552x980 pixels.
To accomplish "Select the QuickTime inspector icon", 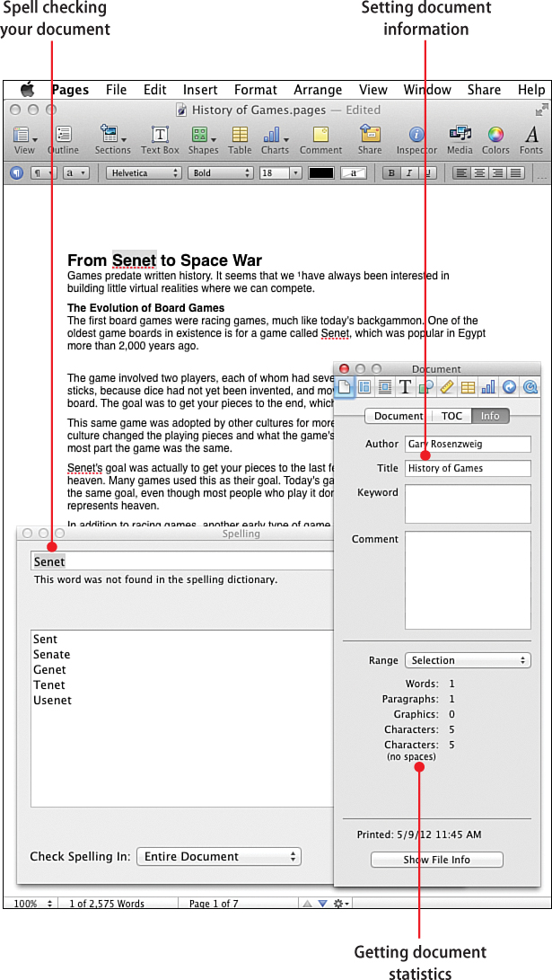I will tap(530, 387).
